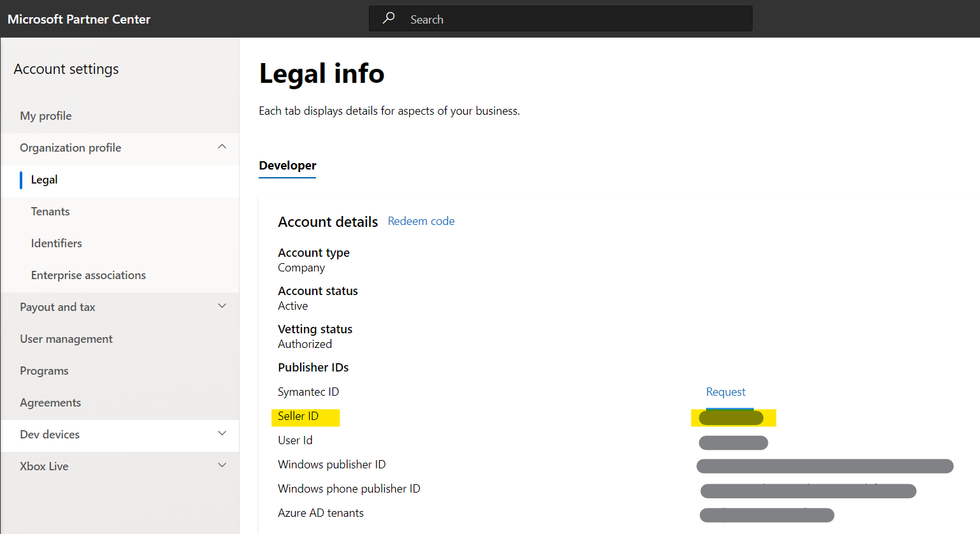
Task: Click the Active account status value
Action: pos(293,306)
